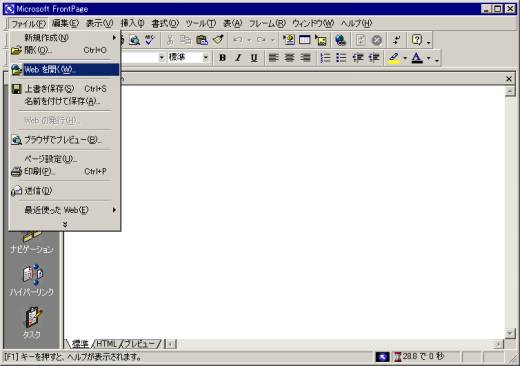Open font color dropdown arrow
Screen dimensions: 520x366
tap(429, 58)
